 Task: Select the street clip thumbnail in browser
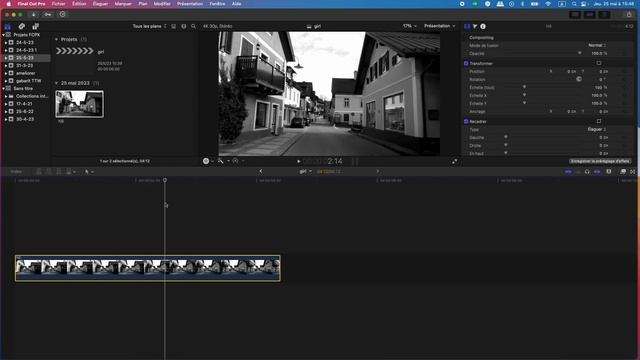click(x=79, y=104)
